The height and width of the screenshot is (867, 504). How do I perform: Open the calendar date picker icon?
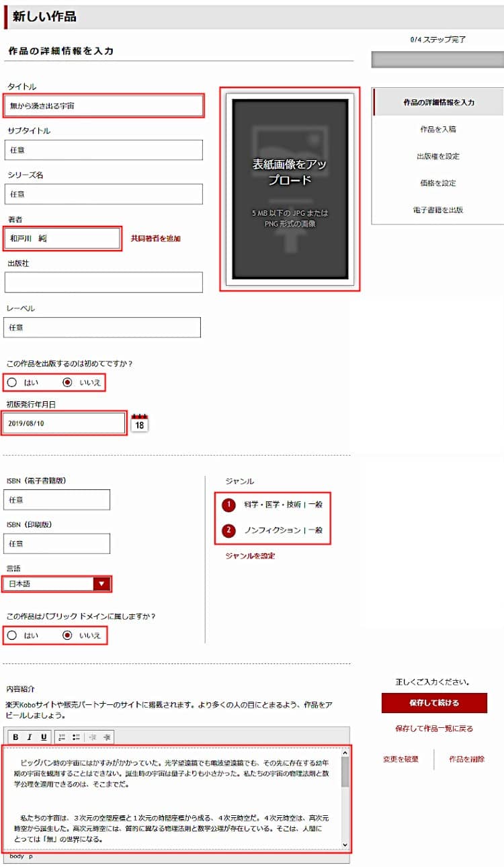[x=139, y=423]
